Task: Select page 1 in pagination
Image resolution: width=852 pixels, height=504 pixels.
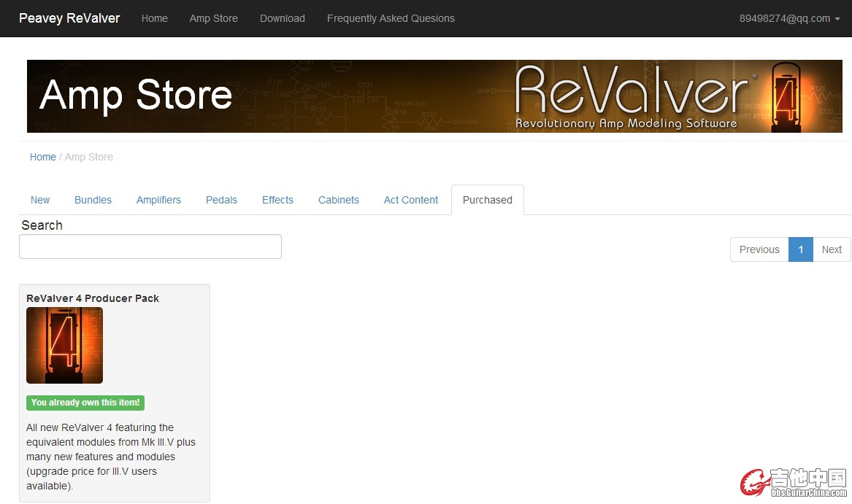Action: 800,249
